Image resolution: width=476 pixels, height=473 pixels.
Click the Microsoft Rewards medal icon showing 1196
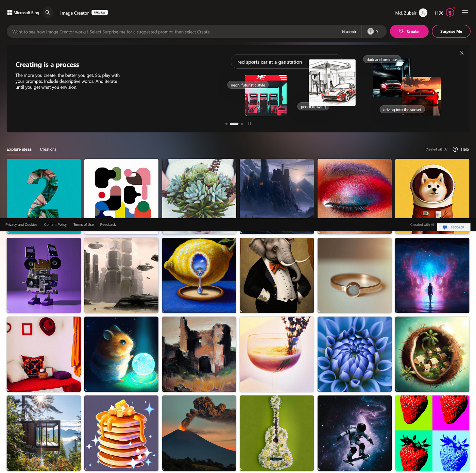click(449, 13)
